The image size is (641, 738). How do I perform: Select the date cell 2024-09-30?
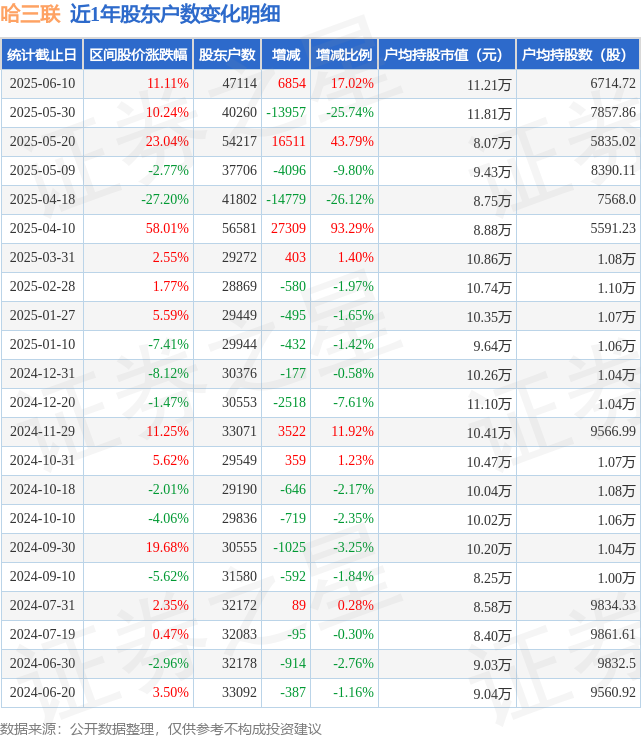tap(42, 547)
